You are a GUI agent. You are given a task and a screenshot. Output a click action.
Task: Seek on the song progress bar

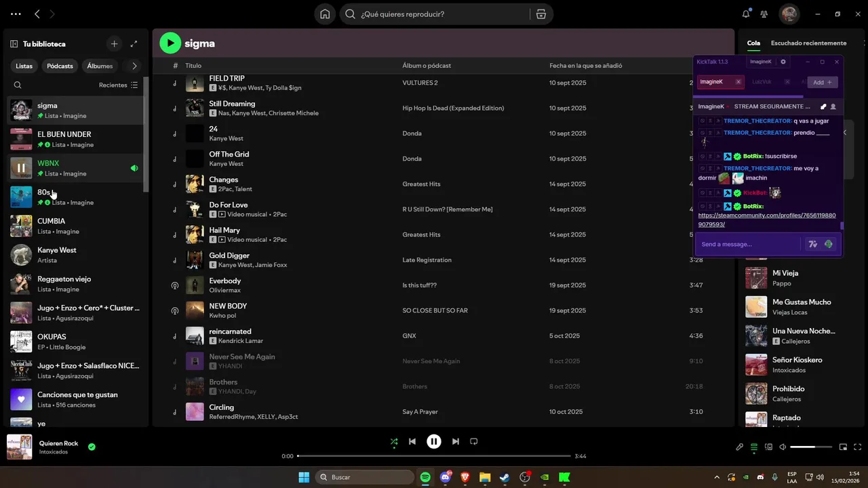pyautogui.click(x=434, y=456)
